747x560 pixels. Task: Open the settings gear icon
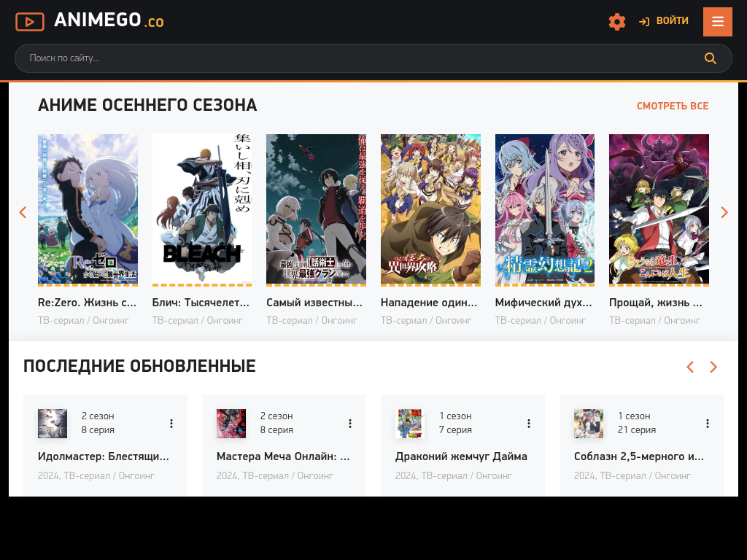[x=617, y=21]
